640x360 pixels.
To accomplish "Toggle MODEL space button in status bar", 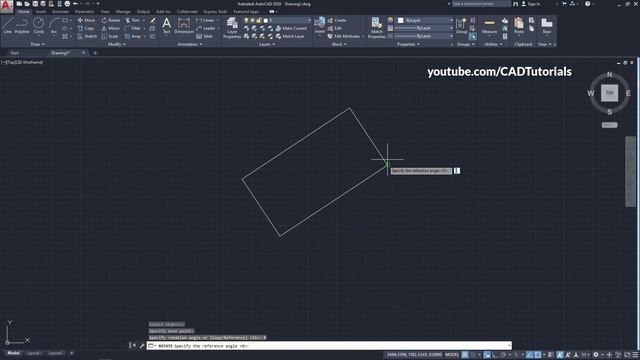I will pos(452,355).
